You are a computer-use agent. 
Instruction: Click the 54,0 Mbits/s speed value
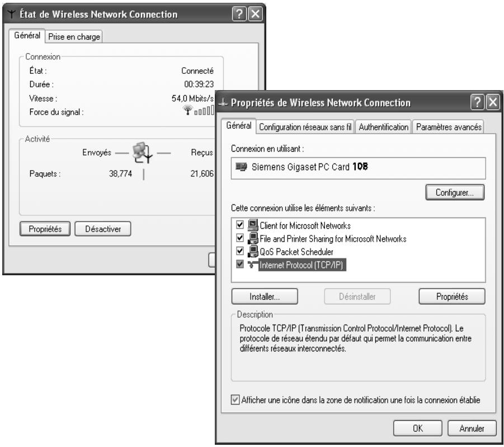pyautogui.click(x=192, y=98)
